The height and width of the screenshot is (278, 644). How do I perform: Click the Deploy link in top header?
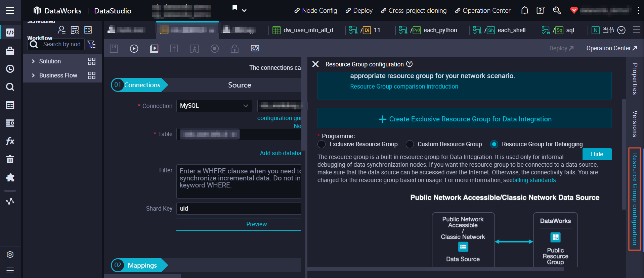pyautogui.click(x=359, y=11)
